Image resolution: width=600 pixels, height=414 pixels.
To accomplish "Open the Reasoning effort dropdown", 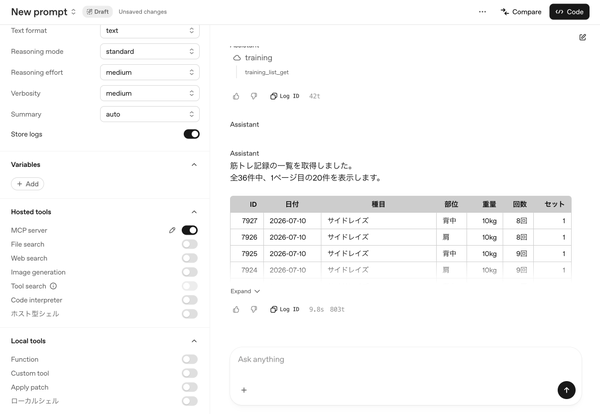I will pos(150,72).
